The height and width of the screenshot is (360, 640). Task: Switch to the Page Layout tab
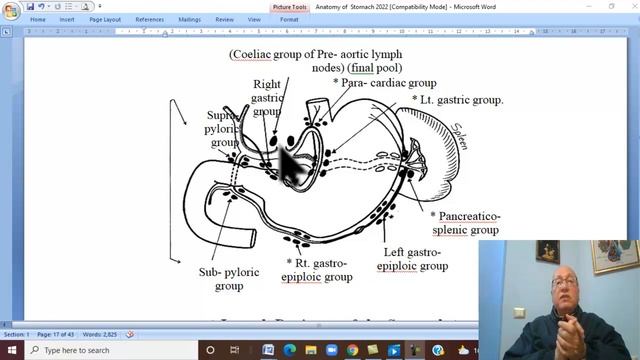tap(105, 20)
